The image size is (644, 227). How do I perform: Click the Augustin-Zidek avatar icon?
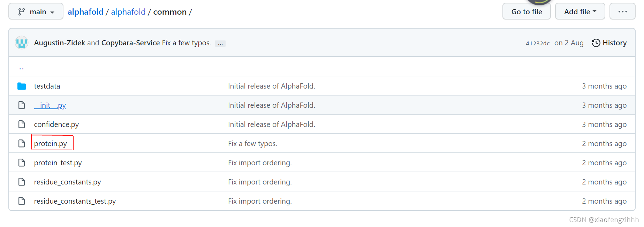(x=22, y=43)
